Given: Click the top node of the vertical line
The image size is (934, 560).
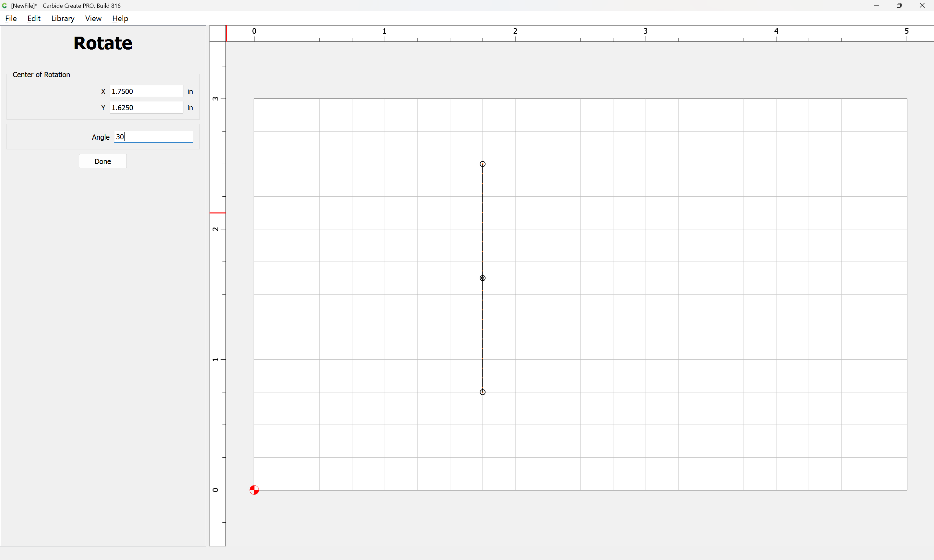Looking at the screenshot, I should point(483,164).
